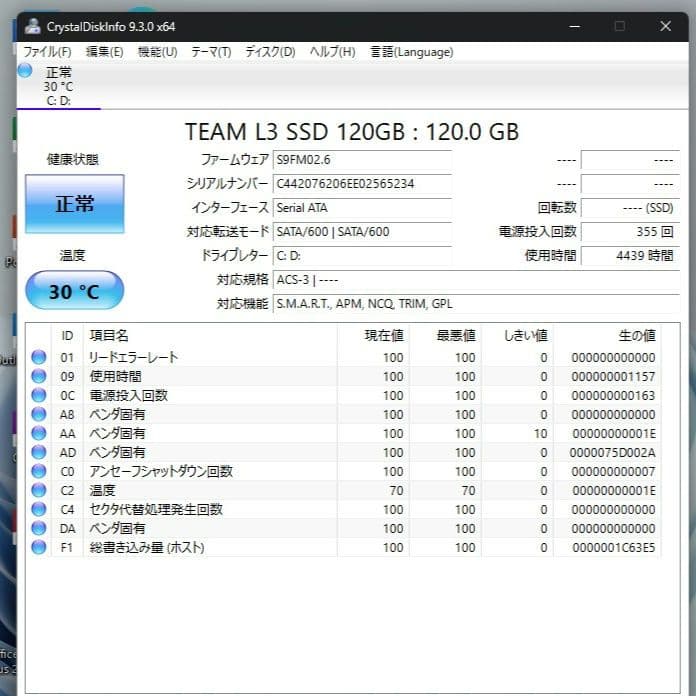Select the 総書き込み量 (ホスト) attribute name
The height and width of the screenshot is (696, 696).
147,548
